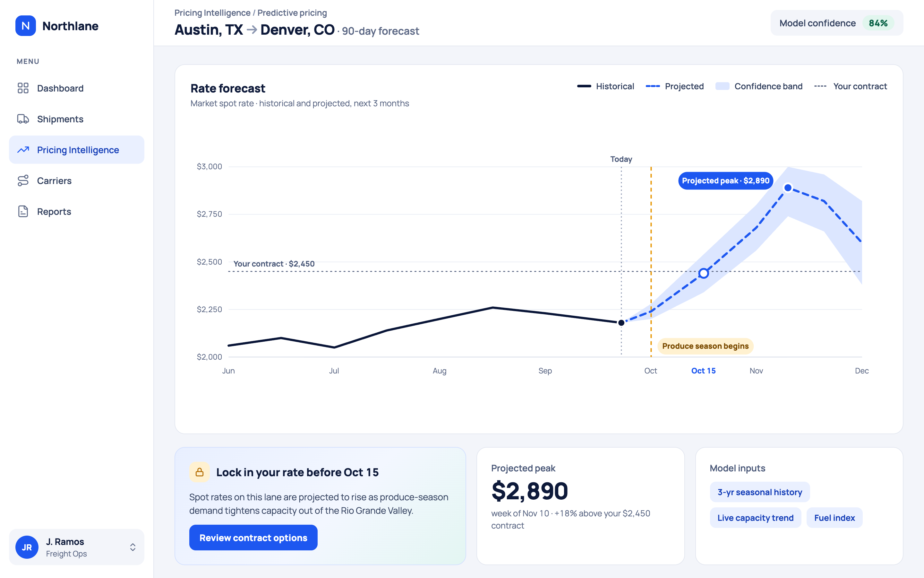
Task: Click the Predictive pricing breadcrumb text
Action: pyautogui.click(x=292, y=13)
